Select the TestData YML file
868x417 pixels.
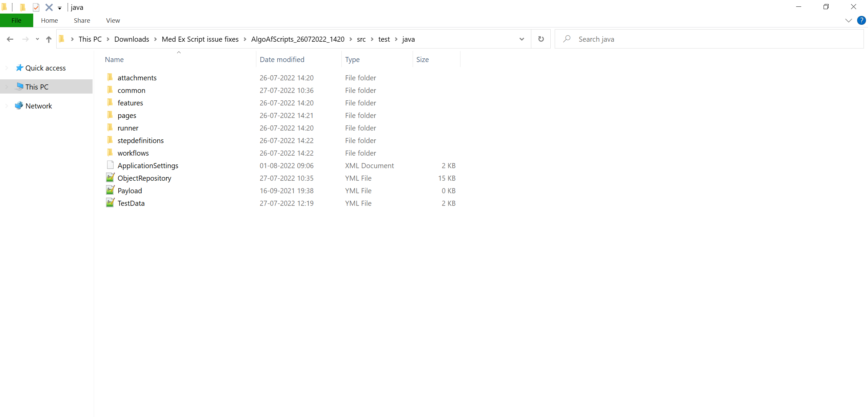[131, 203]
